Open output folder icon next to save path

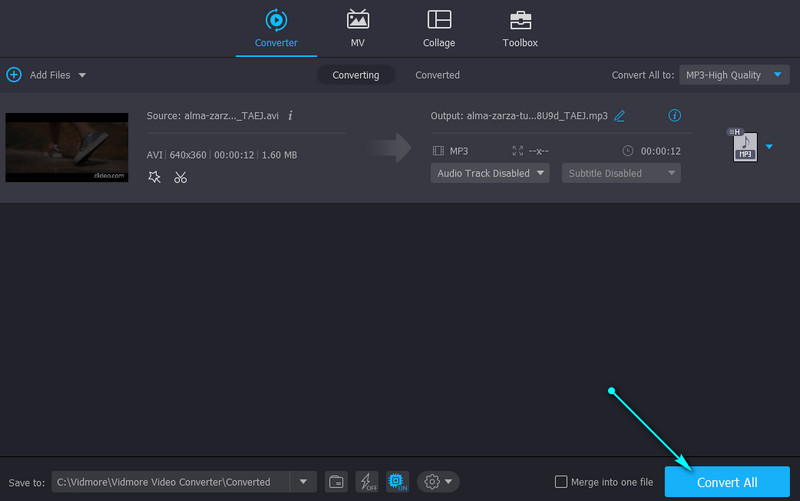337,481
